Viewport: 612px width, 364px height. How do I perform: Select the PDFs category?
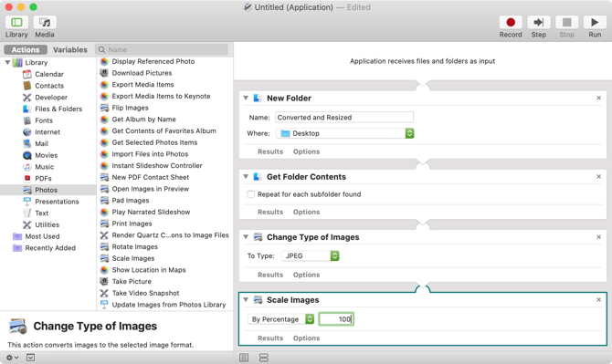point(43,179)
